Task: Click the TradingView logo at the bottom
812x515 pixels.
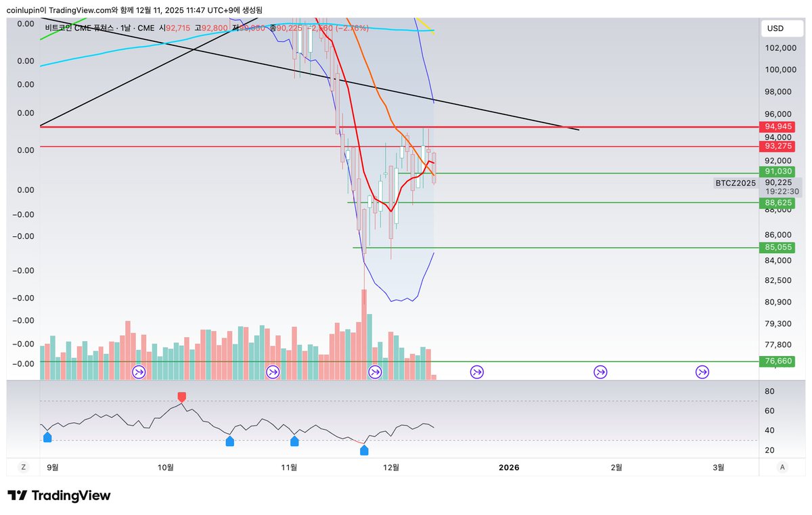Action: 59,495
